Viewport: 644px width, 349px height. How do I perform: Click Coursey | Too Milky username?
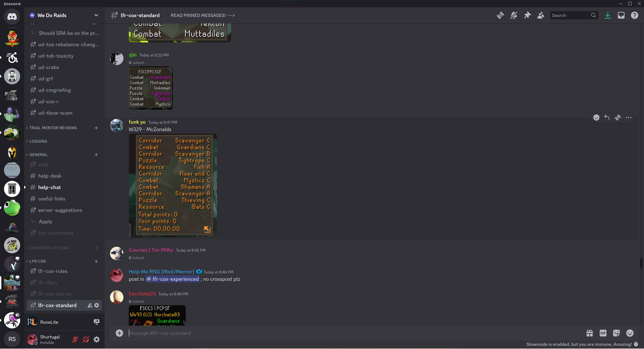click(x=151, y=250)
